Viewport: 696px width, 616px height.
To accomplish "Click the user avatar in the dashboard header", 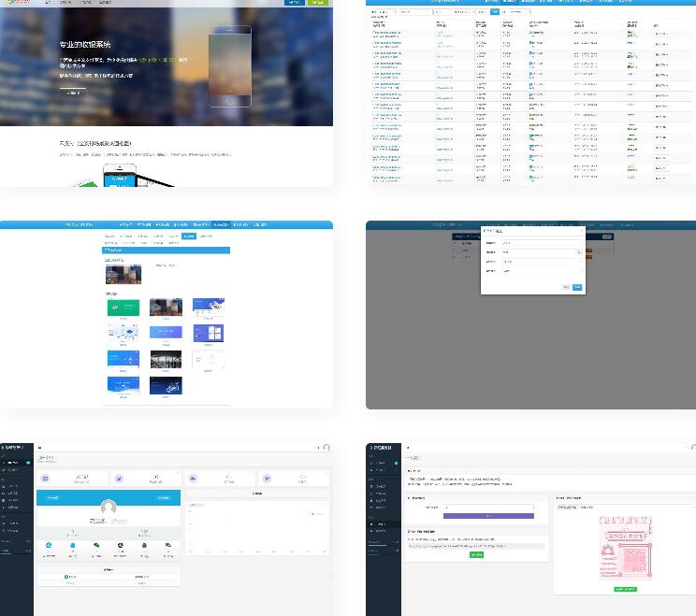I will 326,448.
